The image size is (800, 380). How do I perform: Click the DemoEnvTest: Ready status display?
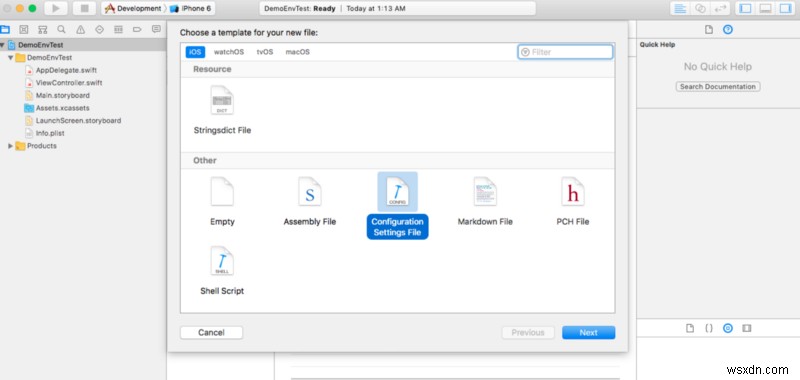coord(397,9)
